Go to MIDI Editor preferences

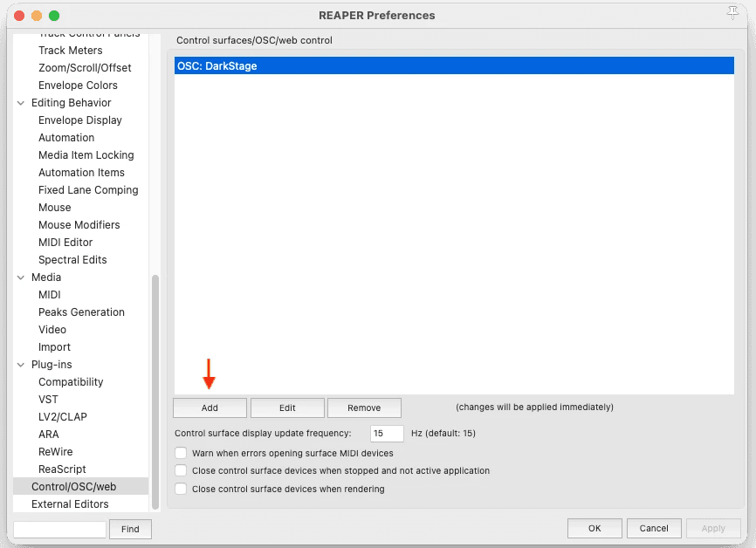point(65,243)
